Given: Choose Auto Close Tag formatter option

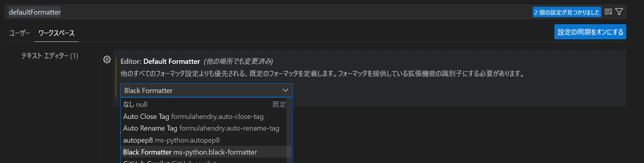Looking at the screenshot, I should pos(204,116).
